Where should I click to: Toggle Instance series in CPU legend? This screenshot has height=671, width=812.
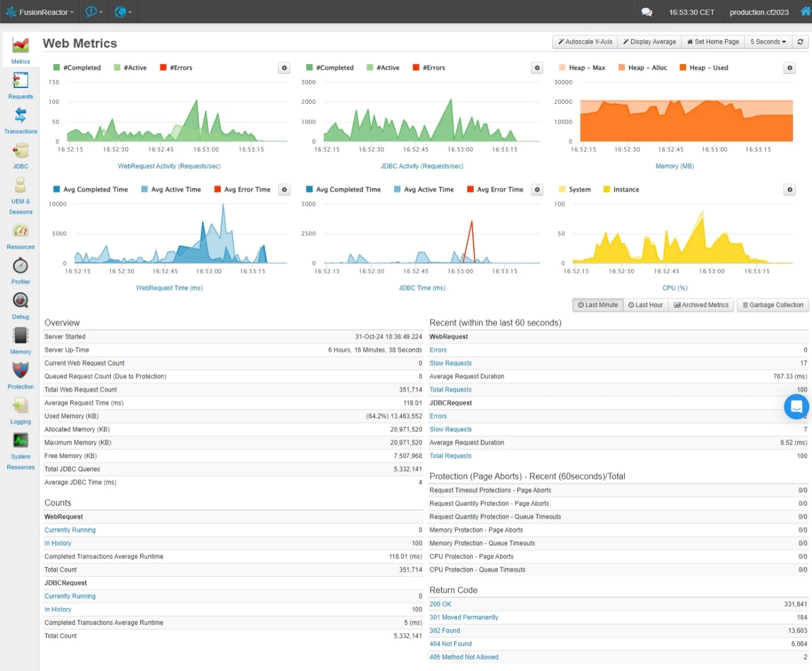621,189
